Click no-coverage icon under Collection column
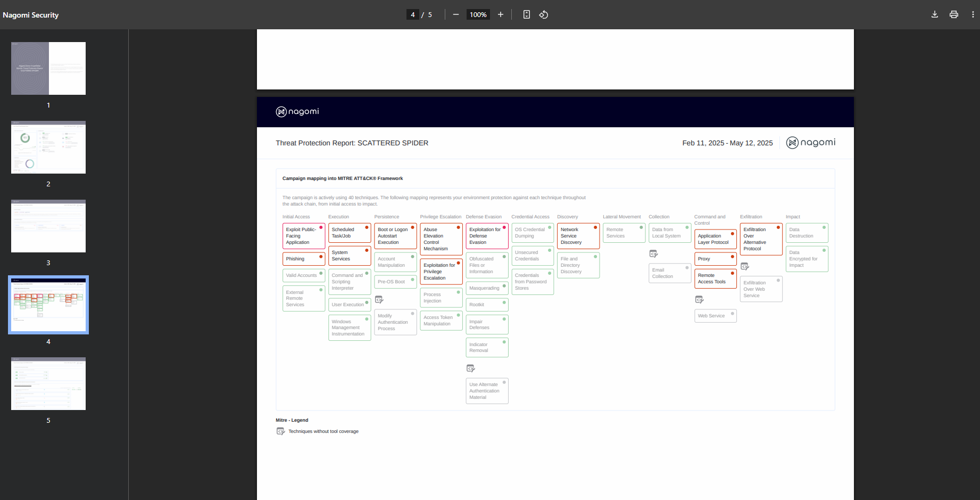Screen dimensions: 980x500 [x=654, y=254]
